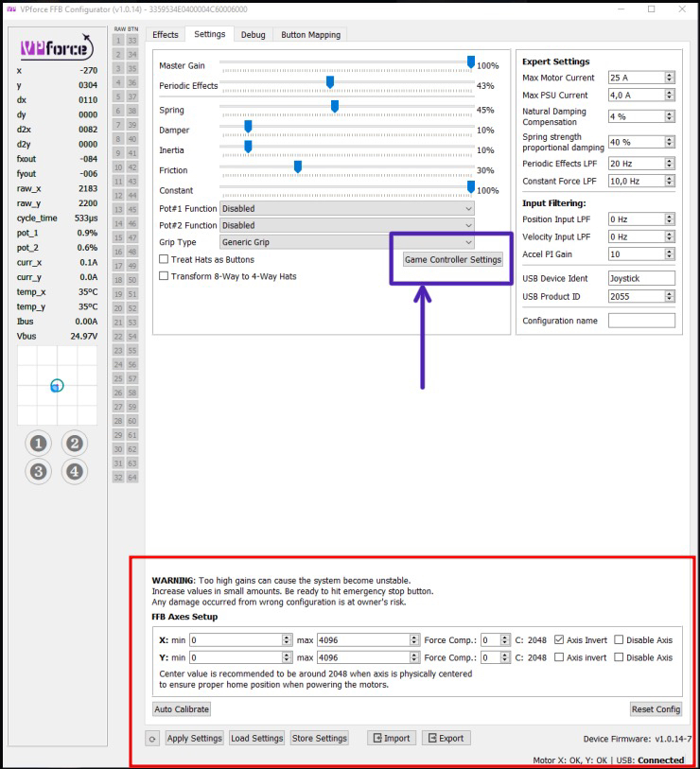Click the USB Device Ident field

point(641,278)
